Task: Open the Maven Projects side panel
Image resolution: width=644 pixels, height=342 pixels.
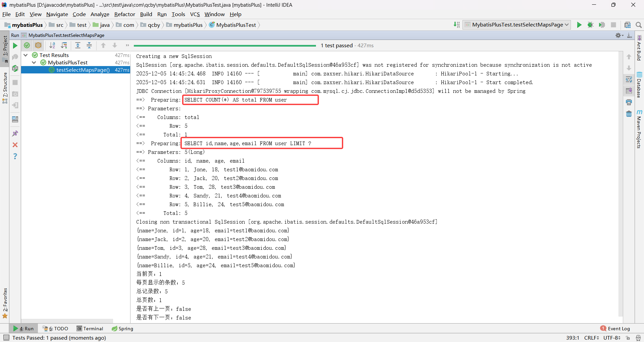Action: (639, 129)
